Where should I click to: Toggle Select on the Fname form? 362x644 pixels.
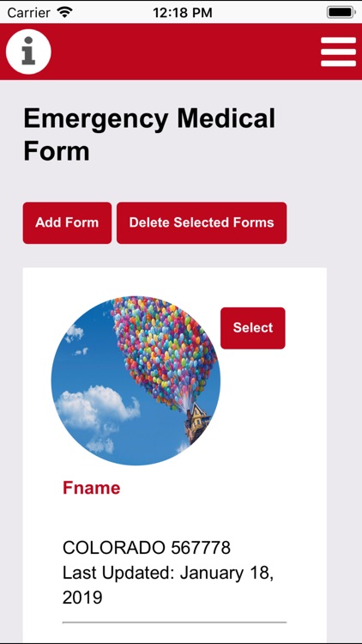[x=253, y=328]
